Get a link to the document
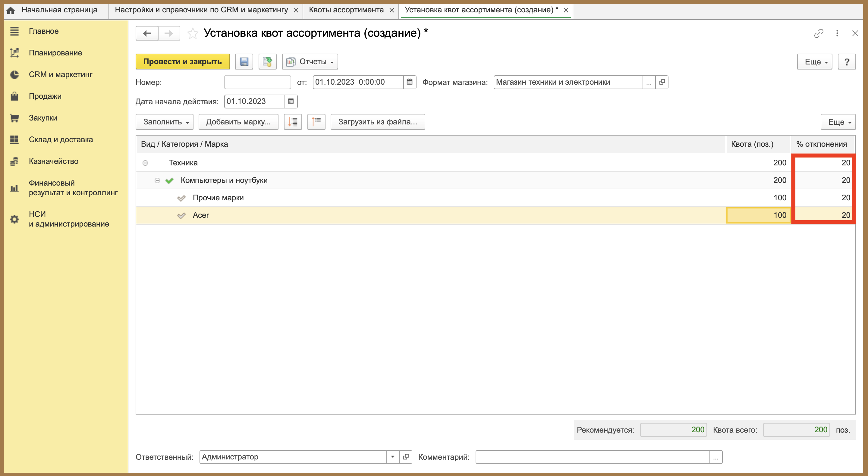The width and height of the screenshot is (868, 476). tap(819, 33)
